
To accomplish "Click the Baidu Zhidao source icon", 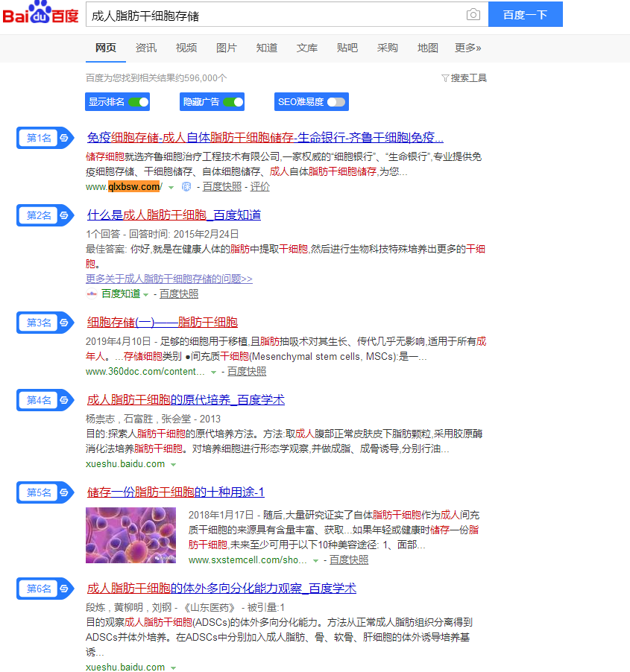I will (92, 294).
